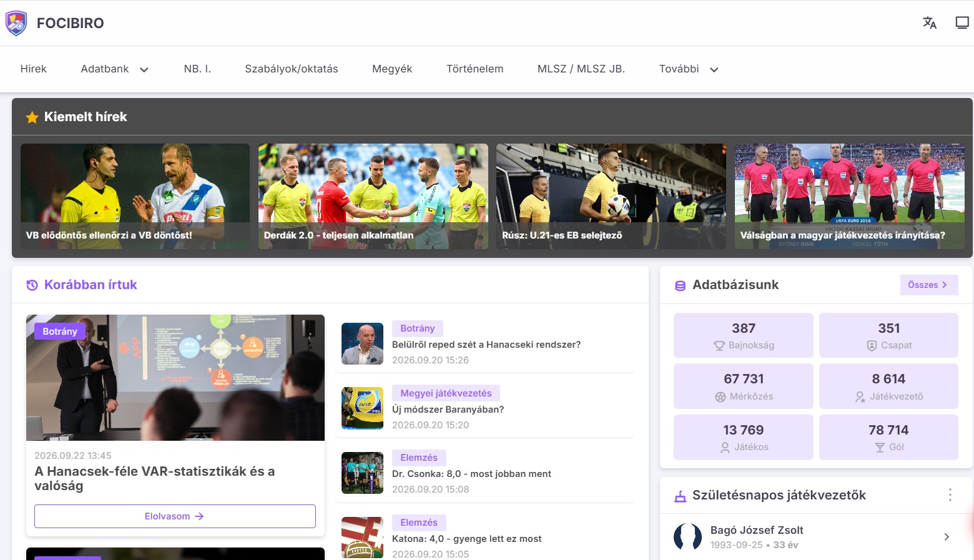Open Bagó József Zsolt row chevron
The image size is (974, 560).
[x=947, y=537]
